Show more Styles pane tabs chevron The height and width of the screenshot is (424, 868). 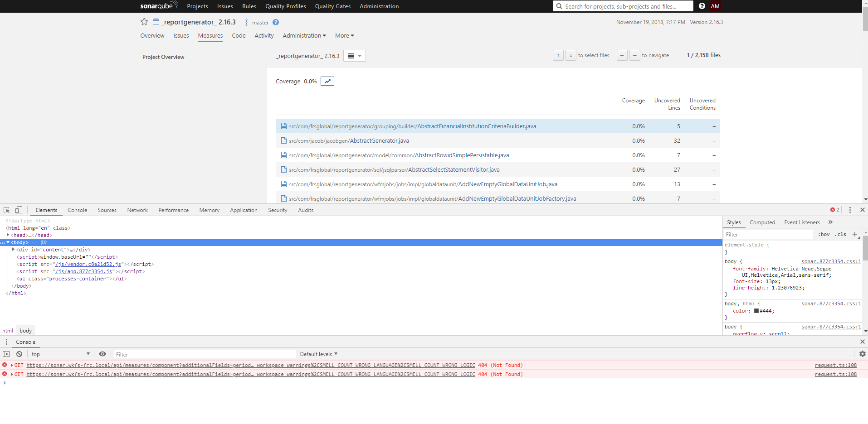click(830, 222)
